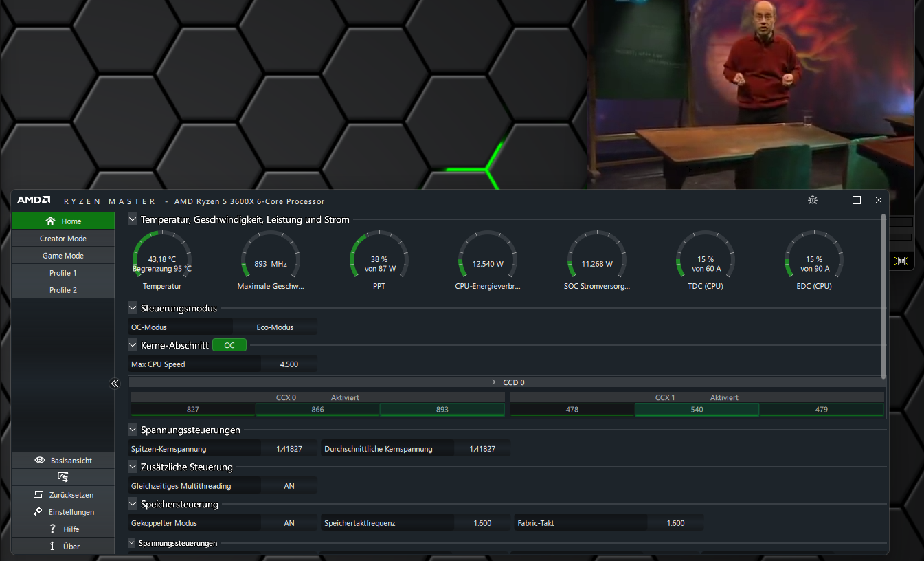Maximize the Ryzen Master window
The width and height of the screenshot is (924, 561).
pos(857,200)
